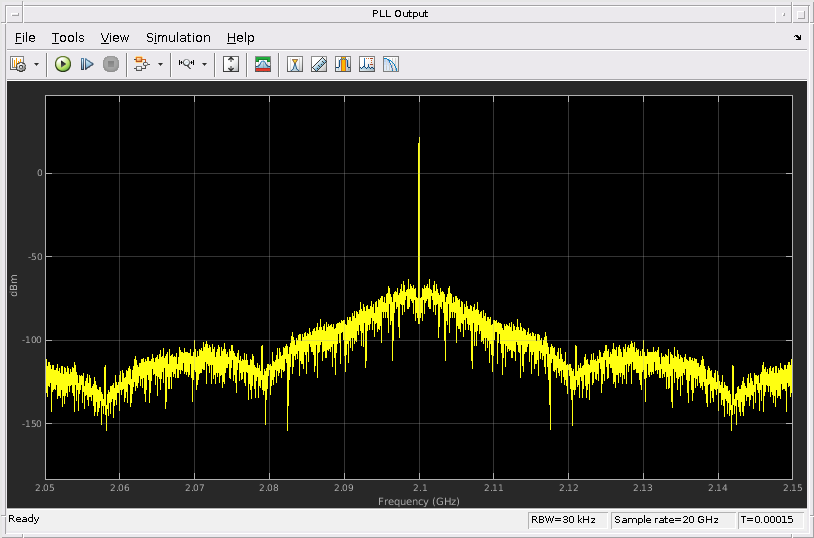814x538 pixels.
Task: Open the Simulation menu
Action: click(x=178, y=38)
